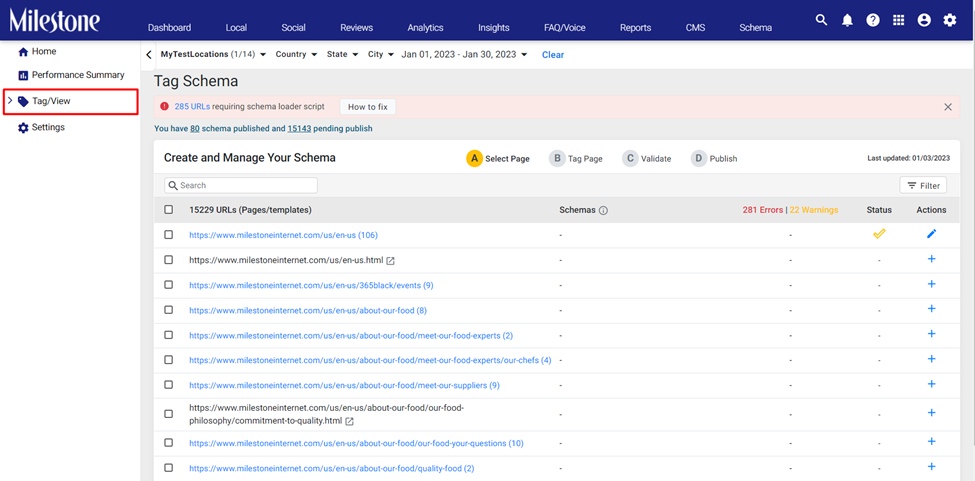975x481 pixels.
Task: Click the Filter button
Action: [923, 185]
